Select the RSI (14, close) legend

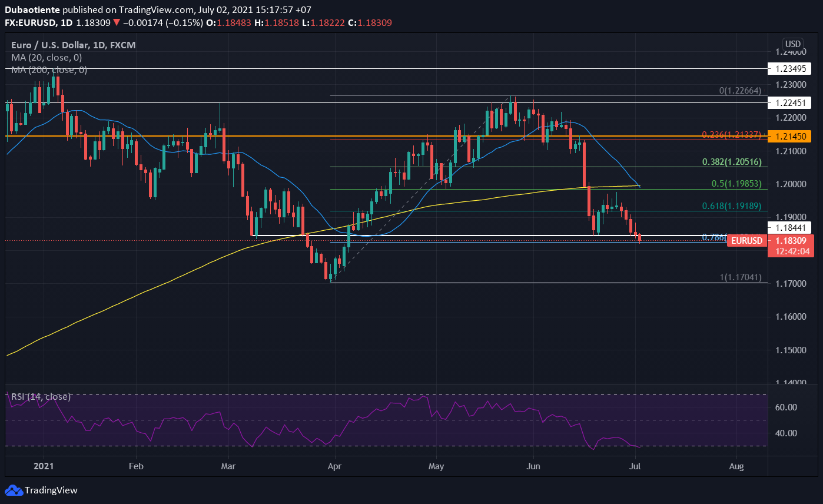point(41,397)
